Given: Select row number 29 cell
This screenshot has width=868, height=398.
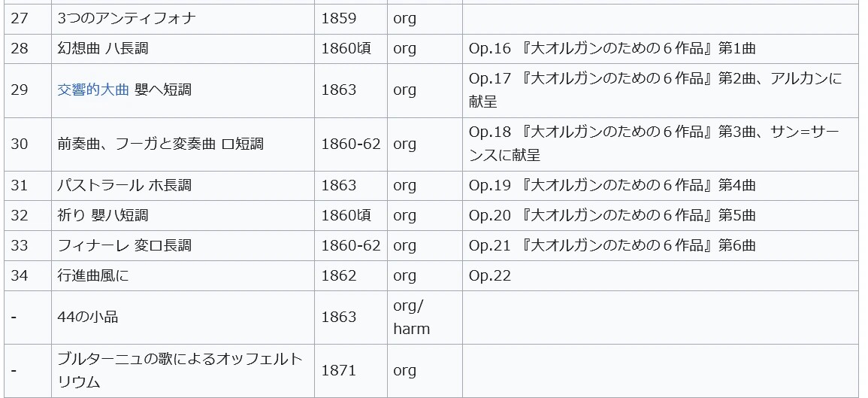Looking at the screenshot, I should pyautogui.click(x=20, y=90).
